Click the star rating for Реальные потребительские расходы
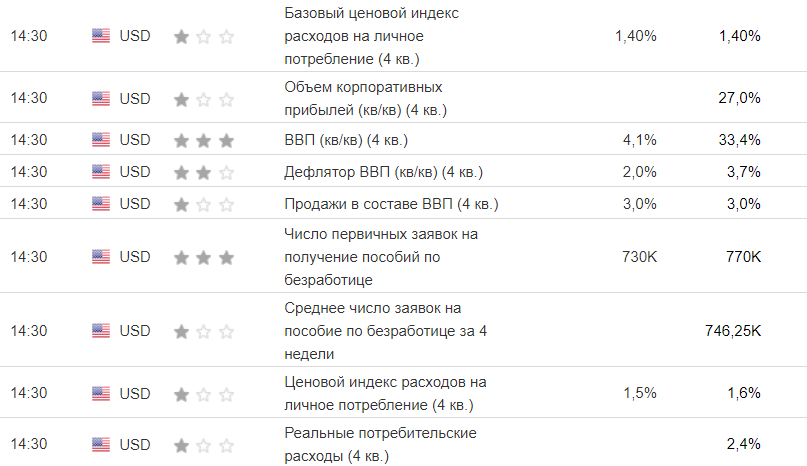Viewport: 807px width, 466px height. tap(204, 445)
